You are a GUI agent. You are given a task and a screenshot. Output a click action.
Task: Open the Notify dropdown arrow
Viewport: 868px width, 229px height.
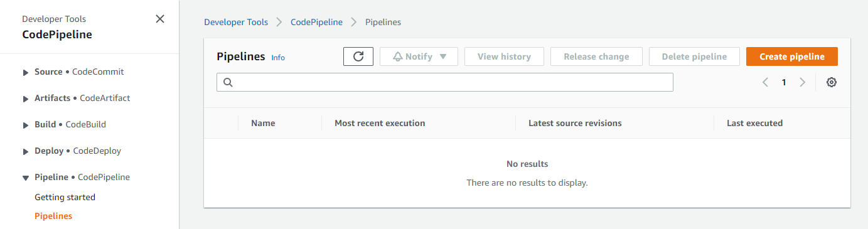click(443, 56)
